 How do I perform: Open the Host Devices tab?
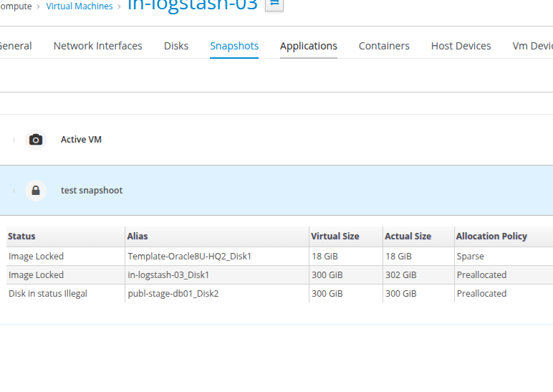tap(461, 46)
